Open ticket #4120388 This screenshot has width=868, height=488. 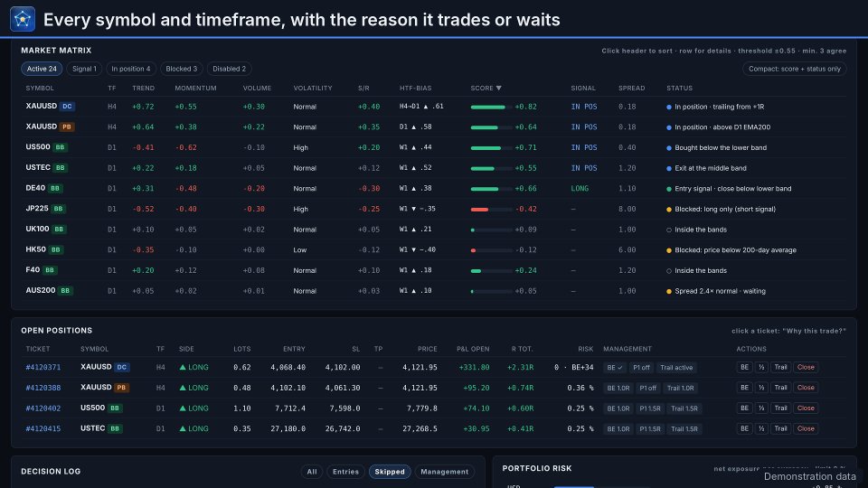[x=43, y=388]
